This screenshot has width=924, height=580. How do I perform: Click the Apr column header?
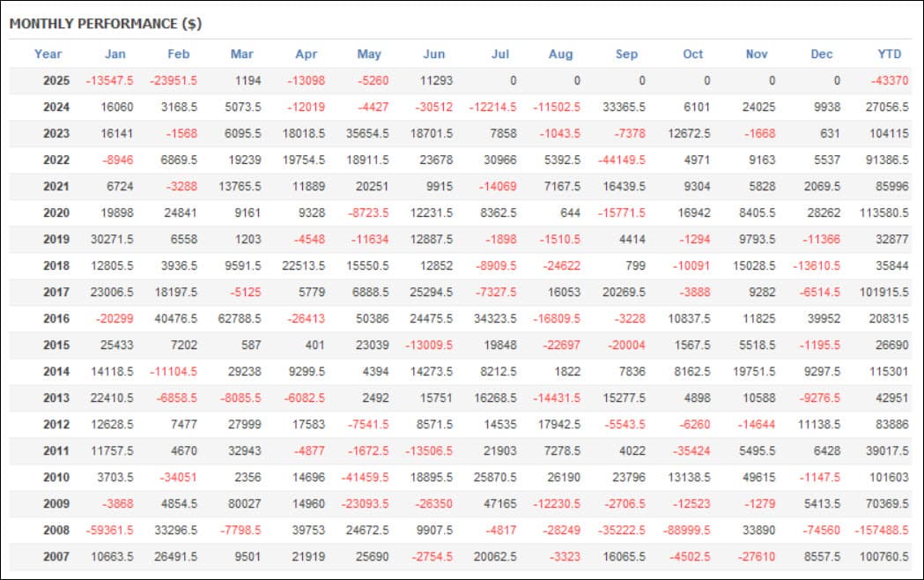tap(307, 55)
